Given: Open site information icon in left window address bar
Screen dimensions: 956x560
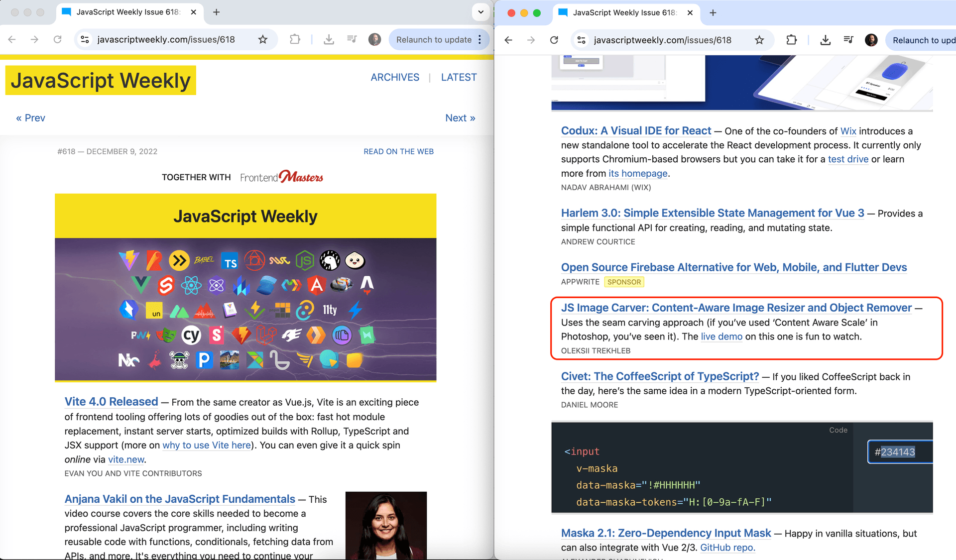Looking at the screenshot, I should pyautogui.click(x=85, y=39).
